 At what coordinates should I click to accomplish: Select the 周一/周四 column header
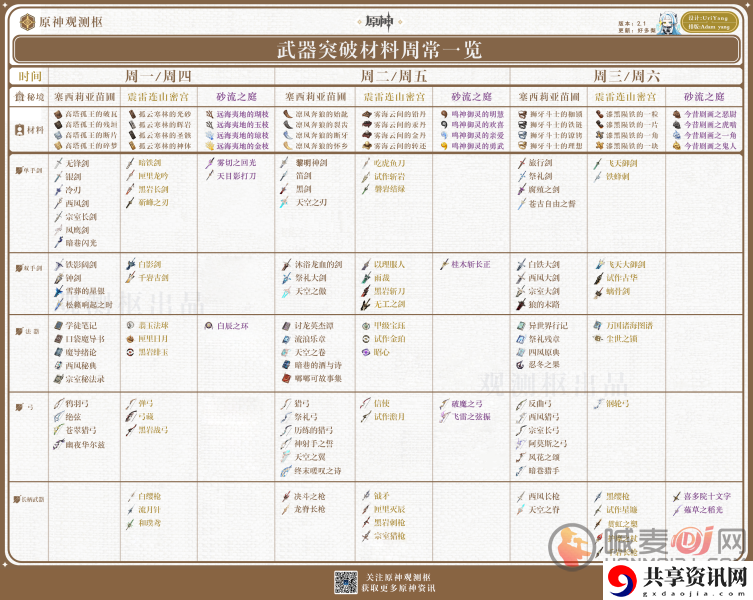pos(158,76)
